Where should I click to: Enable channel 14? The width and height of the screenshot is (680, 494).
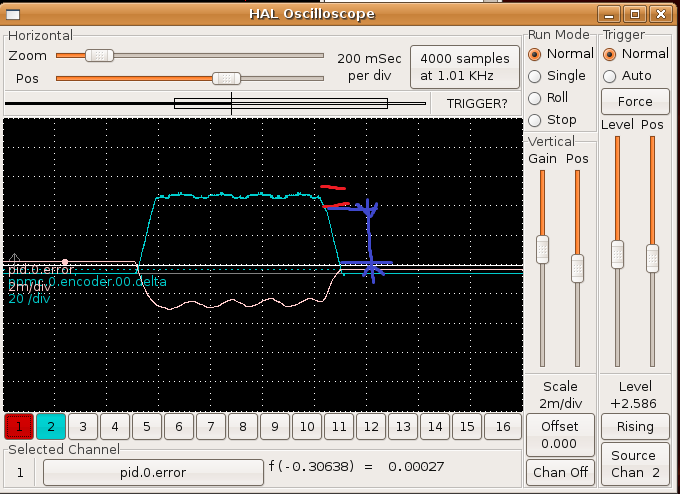[x=435, y=427]
